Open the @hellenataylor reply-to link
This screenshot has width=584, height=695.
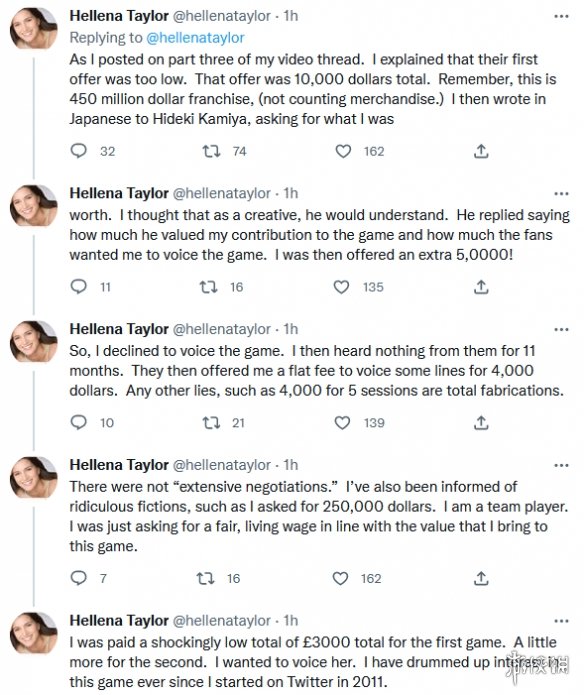point(195,38)
